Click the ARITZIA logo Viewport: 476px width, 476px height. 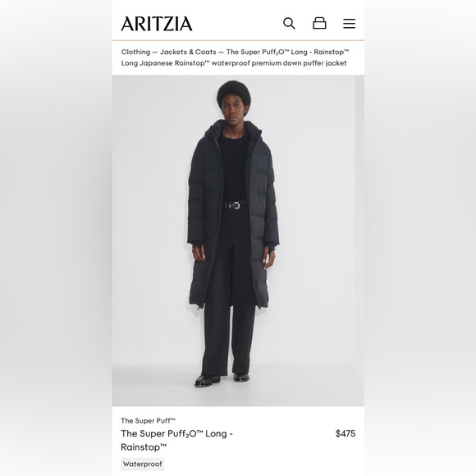(157, 24)
